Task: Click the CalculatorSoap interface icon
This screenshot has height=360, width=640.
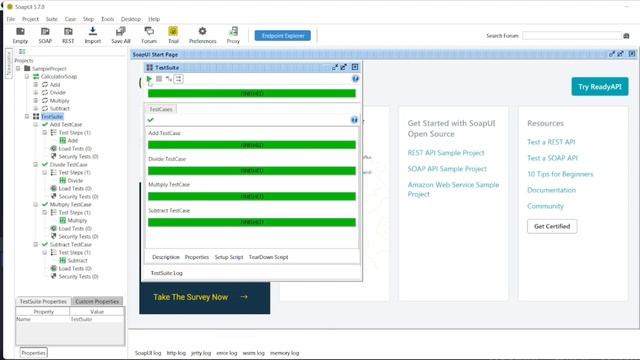Action: 36,76
